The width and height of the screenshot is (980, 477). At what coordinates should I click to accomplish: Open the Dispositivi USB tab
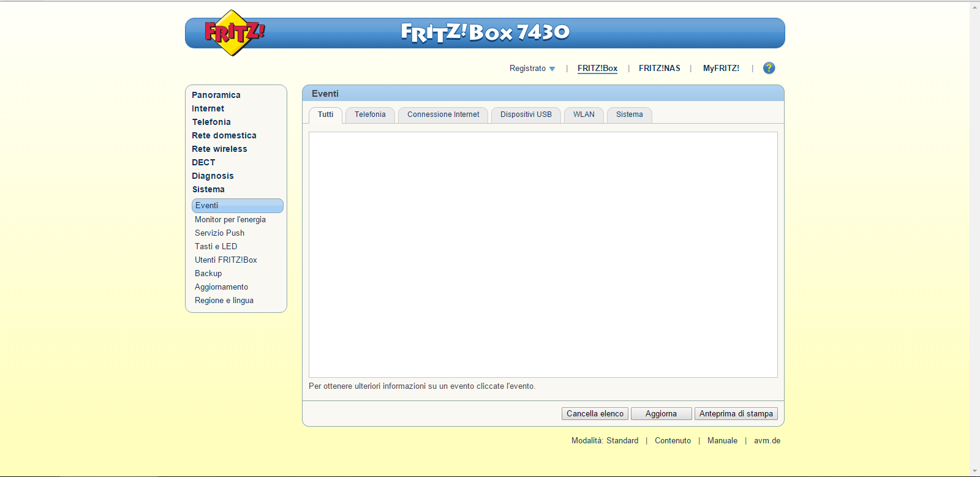coord(526,115)
